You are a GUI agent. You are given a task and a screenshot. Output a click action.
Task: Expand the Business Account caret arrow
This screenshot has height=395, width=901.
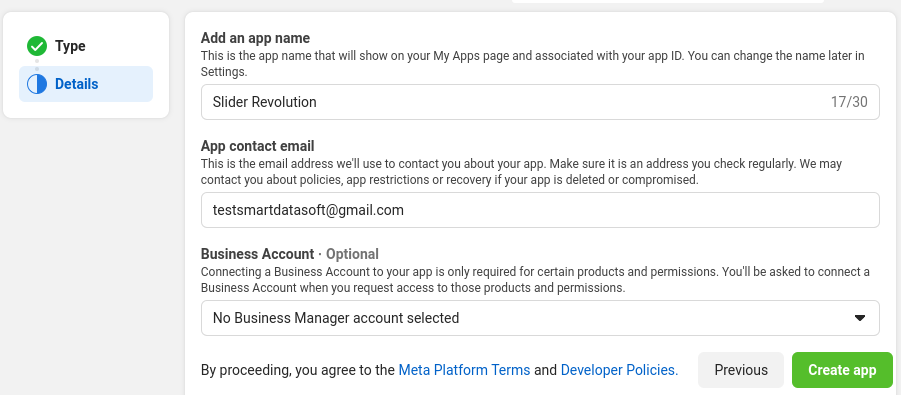tap(860, 318)
